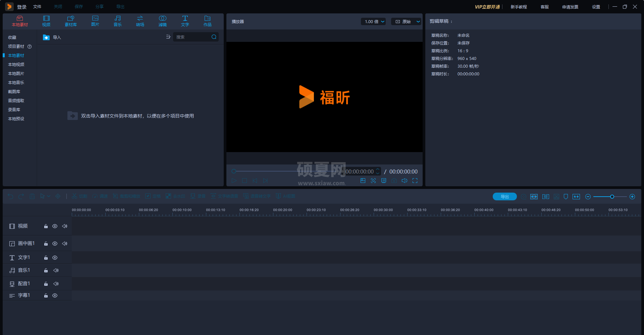This screenshot has width=644, height=335.
Task: Hide the 视频 track with eye icon
Action: coord(55,226)
